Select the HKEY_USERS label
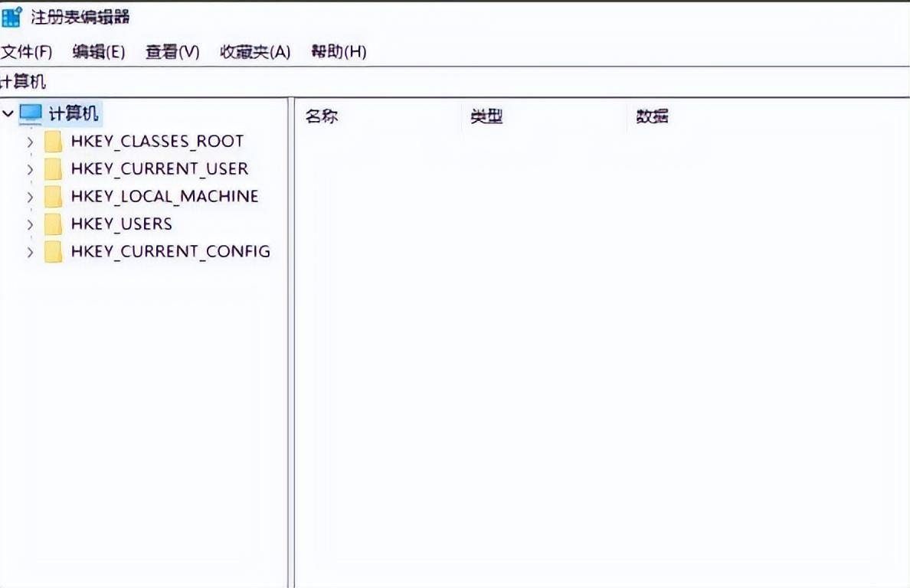910x588 pixels. coord(122,224)
